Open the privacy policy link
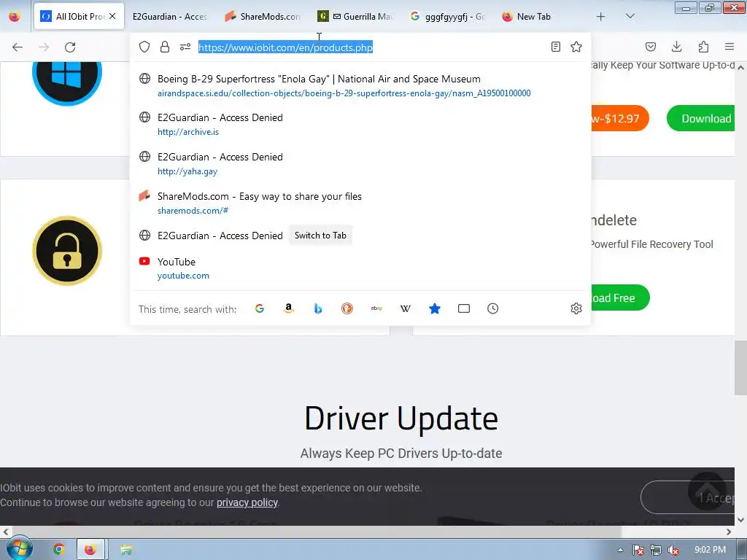This screenshot has height=560, width=747. [x=247, y=502]
